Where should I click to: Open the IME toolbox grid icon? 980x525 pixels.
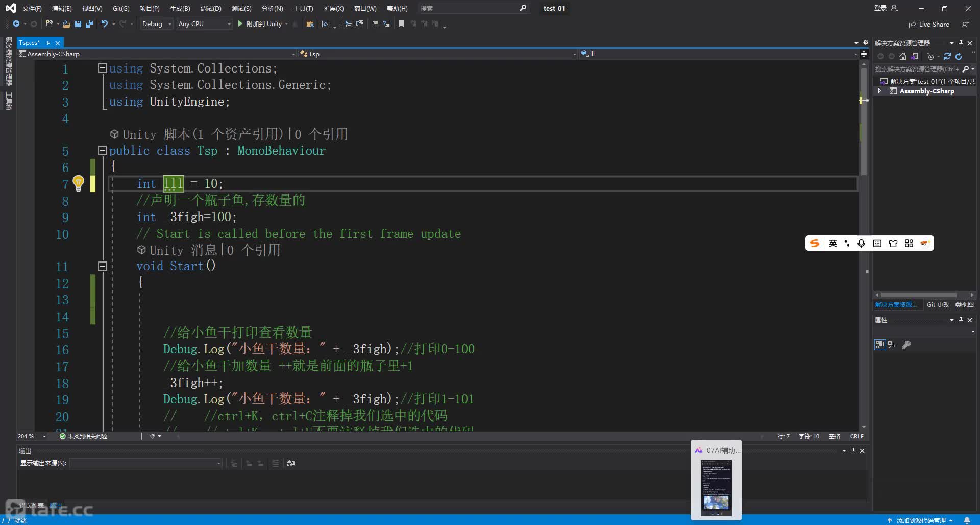pos(909,243)
